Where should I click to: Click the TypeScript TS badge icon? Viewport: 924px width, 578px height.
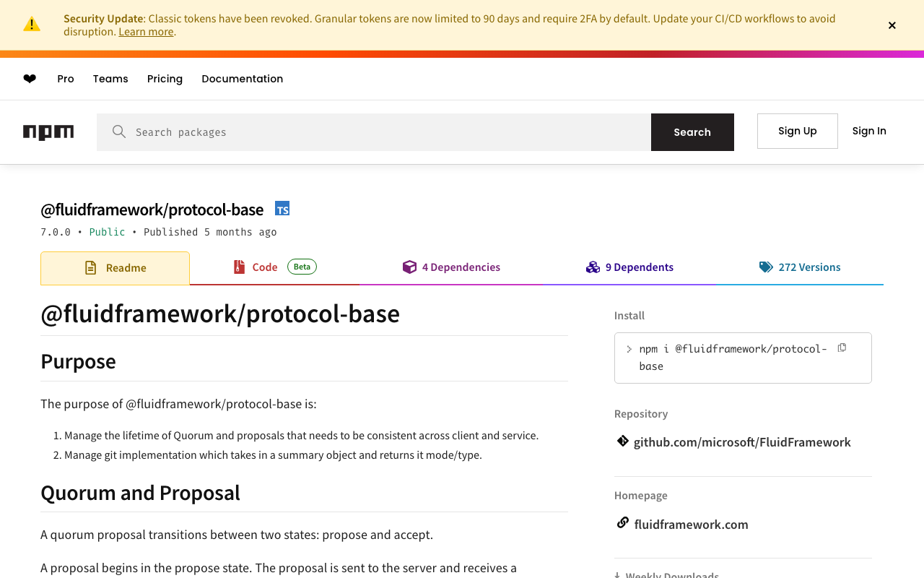282,209
